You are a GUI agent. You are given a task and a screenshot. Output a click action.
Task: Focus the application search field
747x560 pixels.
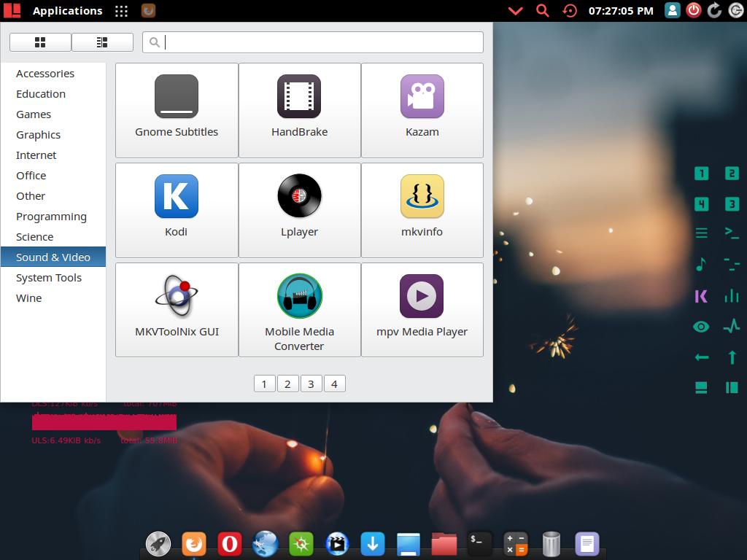(312, 42)
